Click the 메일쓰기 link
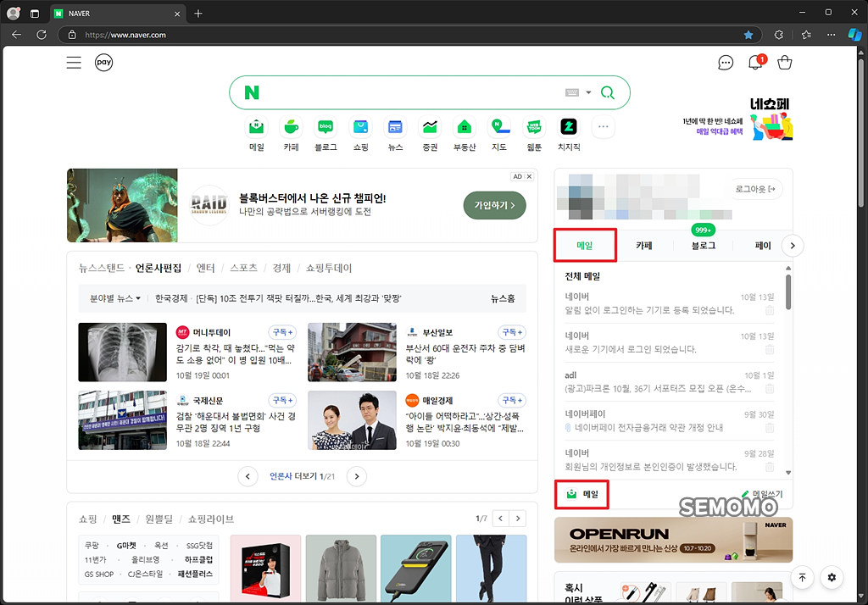The height and width of the screenshot is (605, 868). (762, 494)
